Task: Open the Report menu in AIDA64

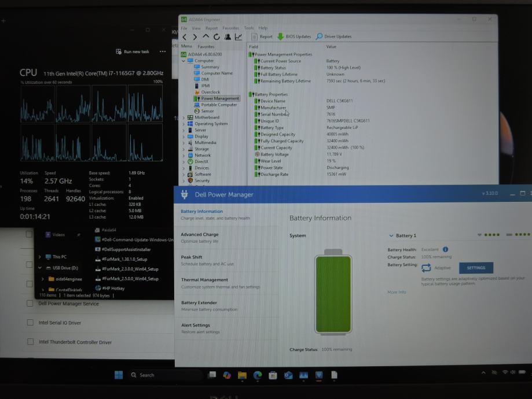Action: (211, 28)
